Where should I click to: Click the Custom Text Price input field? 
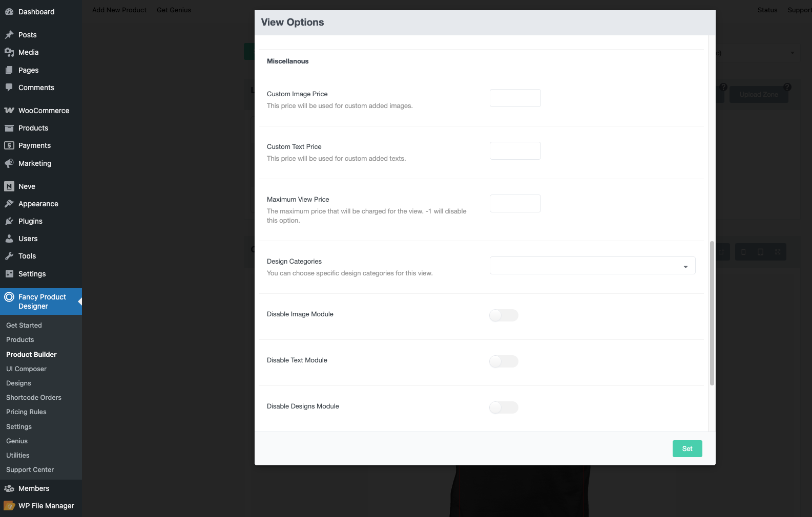[515, 150]
